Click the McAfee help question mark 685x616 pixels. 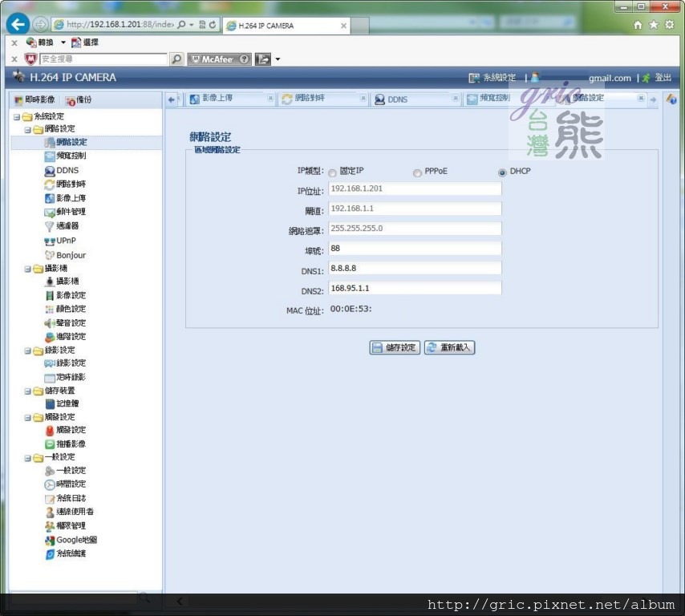[244, 59]
